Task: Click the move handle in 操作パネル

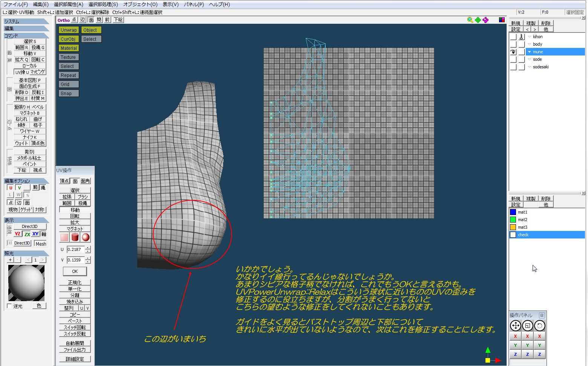Action: point(515,326)
